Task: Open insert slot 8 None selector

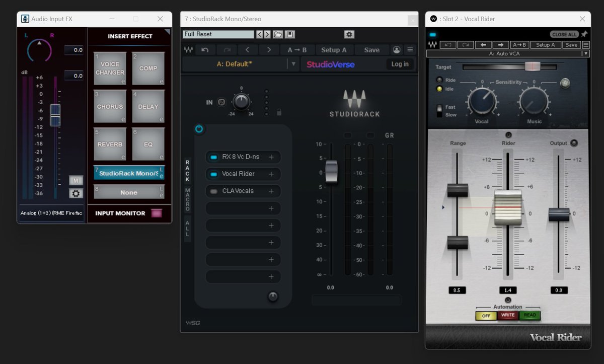Action: 129,192
